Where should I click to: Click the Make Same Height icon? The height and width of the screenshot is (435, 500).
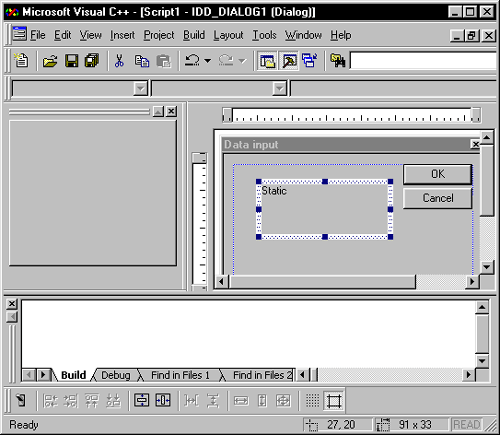click(x=262, y=401)
